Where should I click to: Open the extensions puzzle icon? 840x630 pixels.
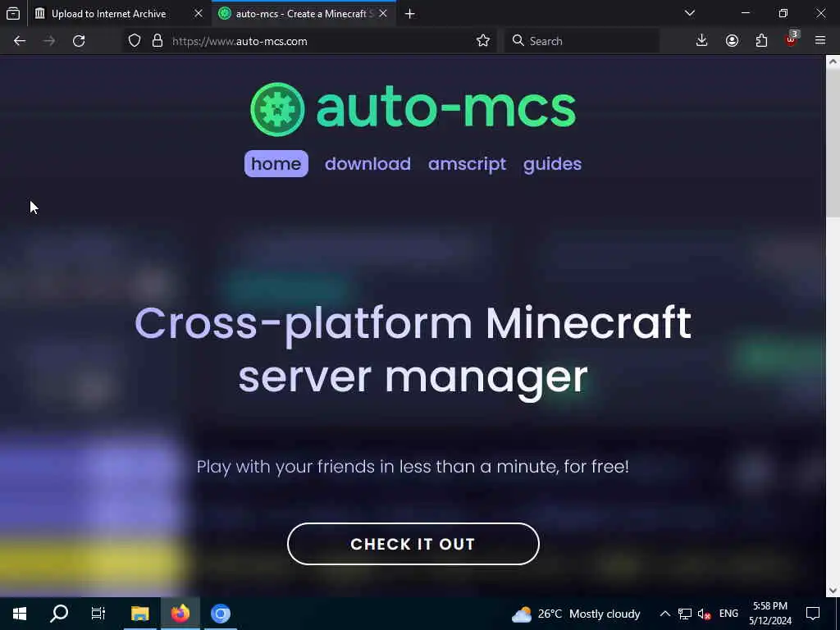pyautogui.click(x=761, y=41)
